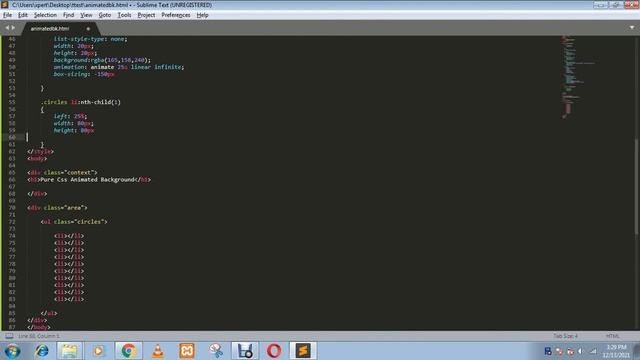Click the left: 25% property line
Viewport: 640px width, 360px height.
pos(70,116)
